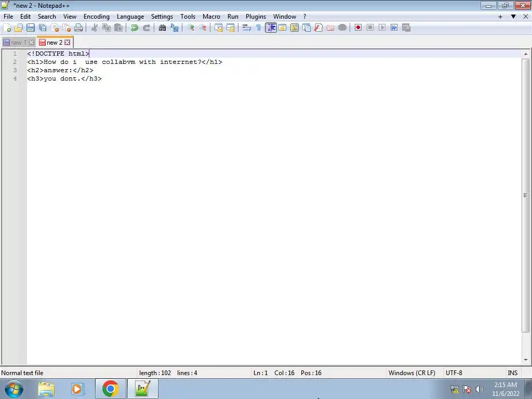Image resolution: width=532 pixels, height=399 pixels.
Task: Open Folder as Workspace icon
Action: tap(330, 28)
